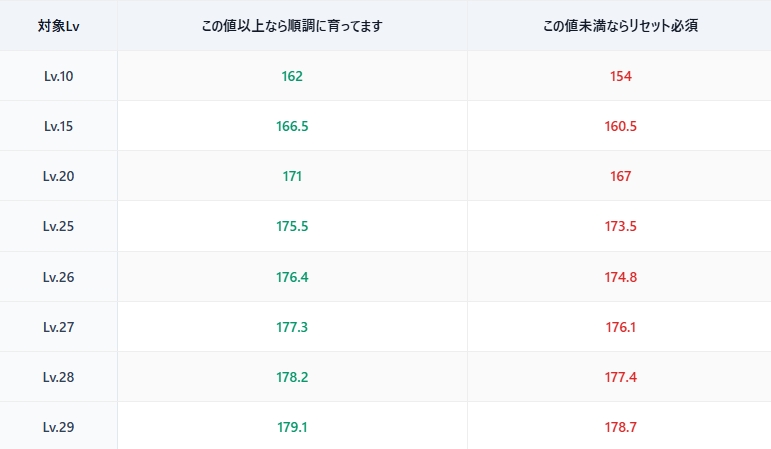
Task: Click the Lv.29 level cell
Action: (x=59, y=427)
